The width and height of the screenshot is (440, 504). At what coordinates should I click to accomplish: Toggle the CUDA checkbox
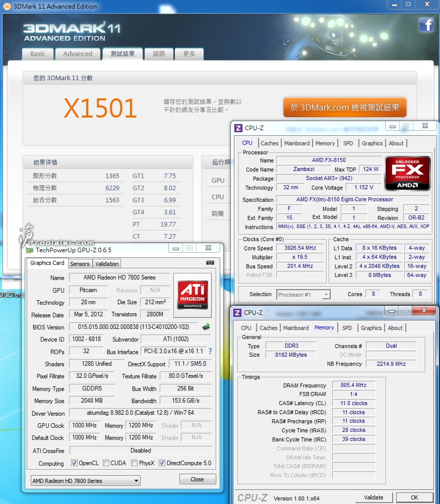click(x=106, y=463)
